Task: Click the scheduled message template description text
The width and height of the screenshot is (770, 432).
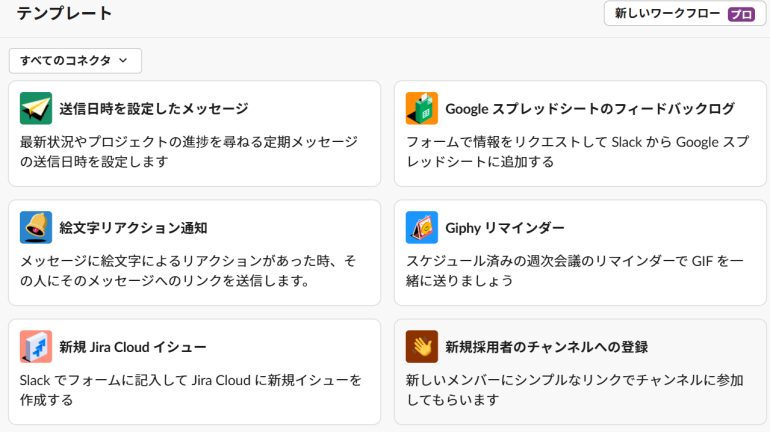Action: (x=188, y=151)
